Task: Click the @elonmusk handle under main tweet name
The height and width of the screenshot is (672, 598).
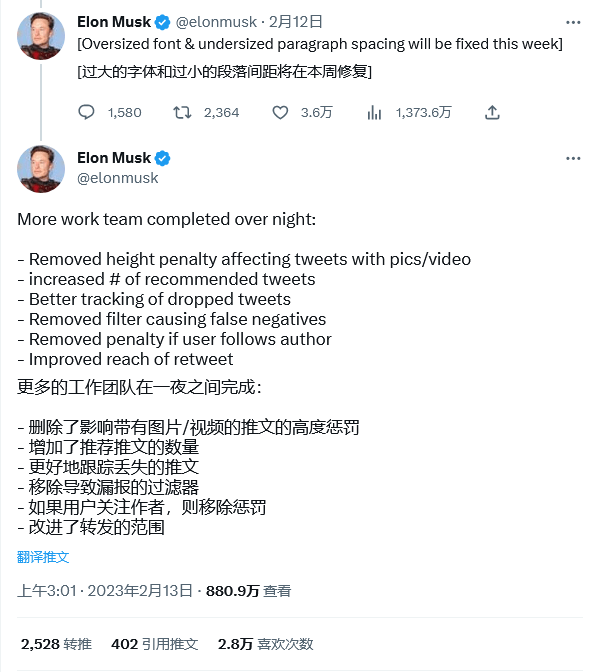Action: tap(117, 178)
